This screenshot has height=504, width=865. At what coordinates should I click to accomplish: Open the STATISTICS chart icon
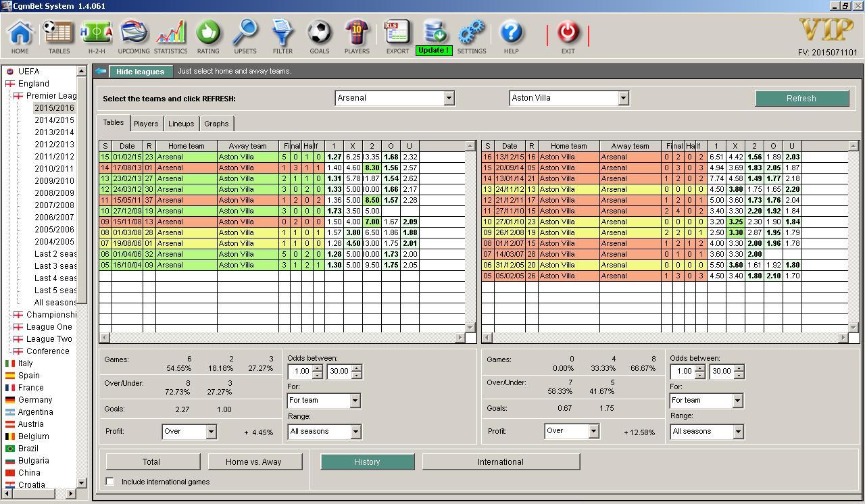coord(170,36)
